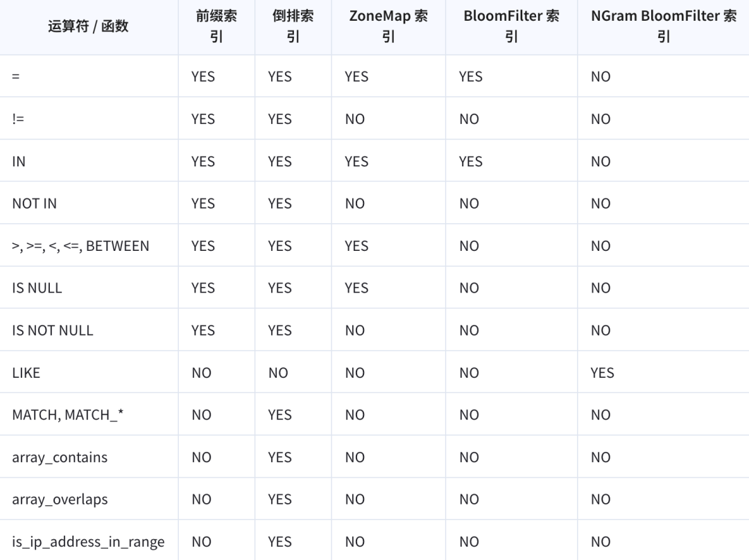The height and width of the screenshot is (560, 749).
Task: Click the LIKE row label
Action: click(x=26, y=373)
